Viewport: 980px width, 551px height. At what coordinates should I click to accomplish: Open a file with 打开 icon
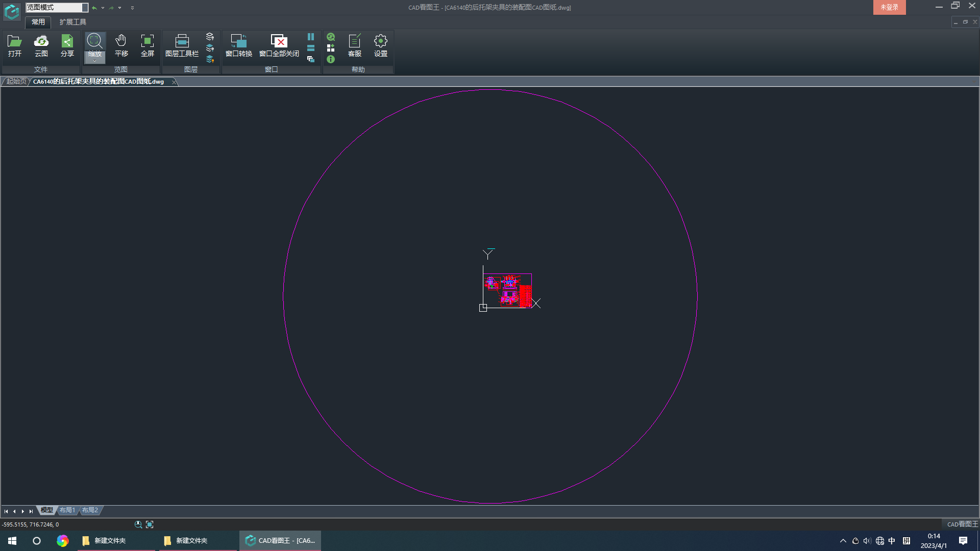tap(15, 46)
